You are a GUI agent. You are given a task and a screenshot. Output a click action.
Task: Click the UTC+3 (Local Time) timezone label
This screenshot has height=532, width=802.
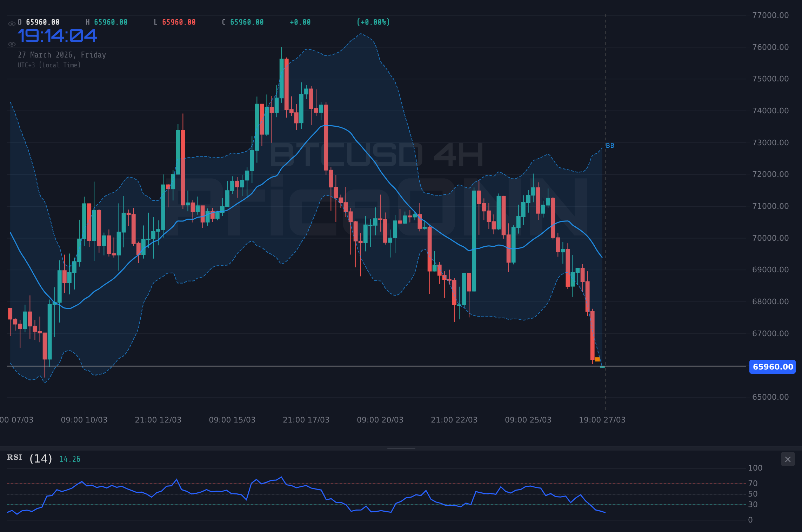coord(49,65)
